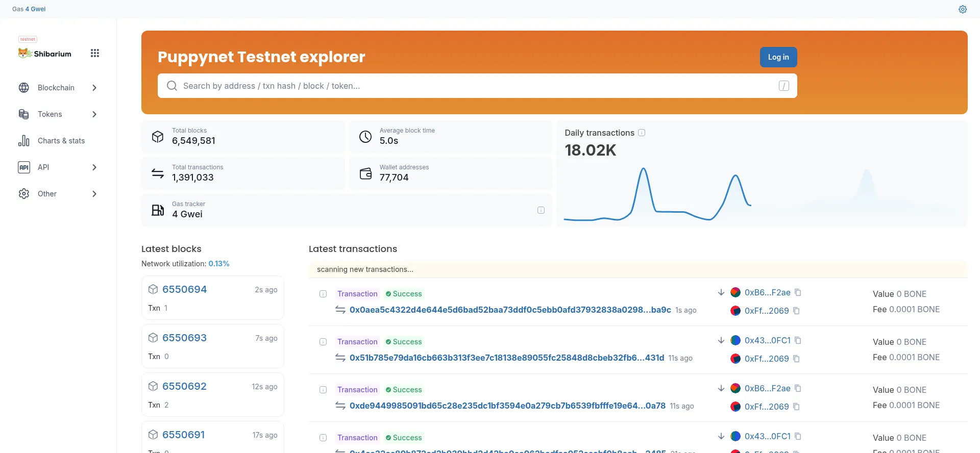
Task: Click the Tokens coins icon
Action: pos(24,114)
